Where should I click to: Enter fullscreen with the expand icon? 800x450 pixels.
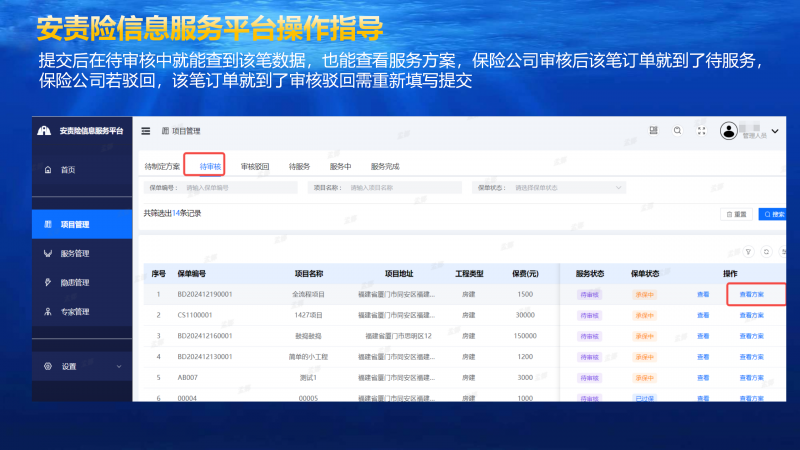[702, 131]
